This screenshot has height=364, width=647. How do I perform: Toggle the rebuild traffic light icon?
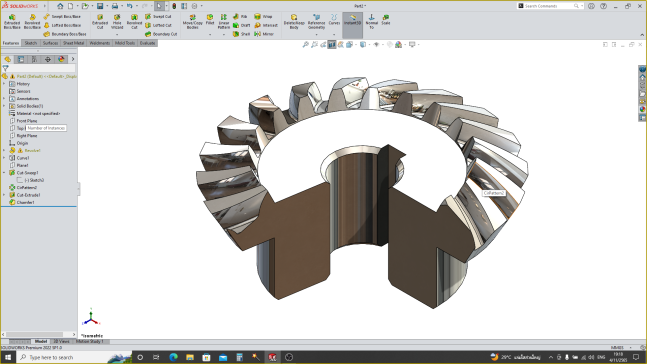click(174, 6)
